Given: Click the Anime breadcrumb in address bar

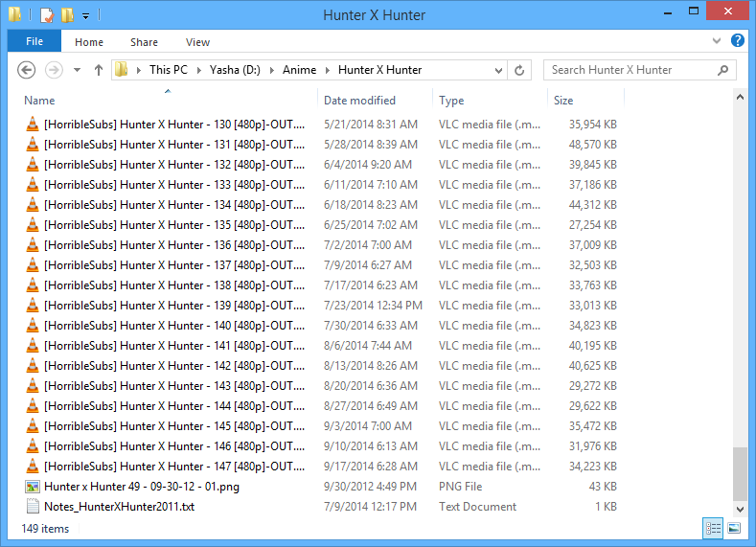Looking at the screenshot, I should [299, 70].
